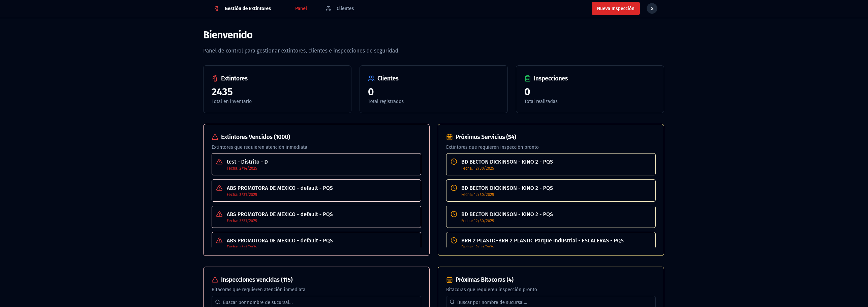Select first BD BECTON DICKINSON KINO 2 item

click(x=551, y=164)
